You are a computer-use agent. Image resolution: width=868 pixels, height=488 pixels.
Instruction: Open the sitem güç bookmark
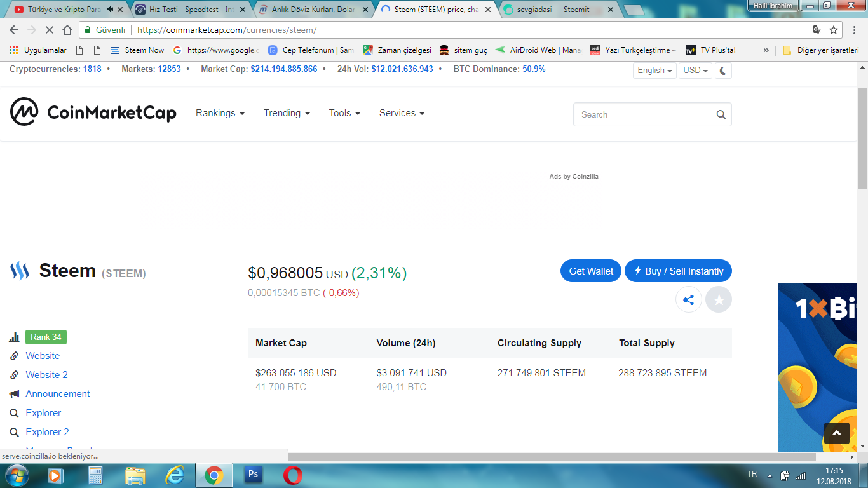(x=463, y=50)
